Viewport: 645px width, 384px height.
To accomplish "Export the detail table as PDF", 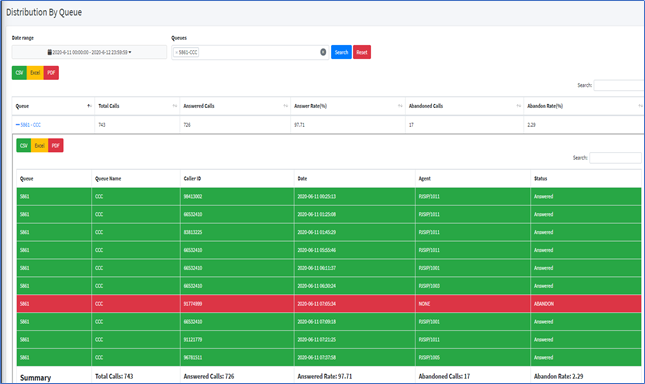I will tap(56, 146).
